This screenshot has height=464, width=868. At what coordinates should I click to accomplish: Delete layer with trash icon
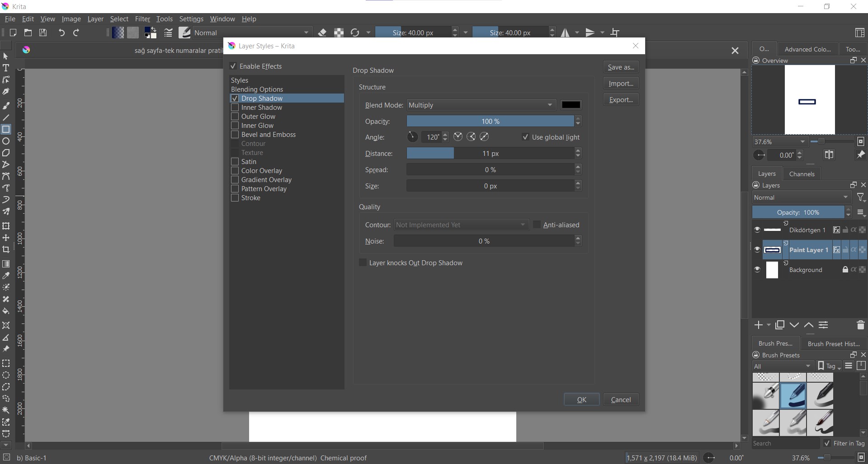click(x=860, y=325)
